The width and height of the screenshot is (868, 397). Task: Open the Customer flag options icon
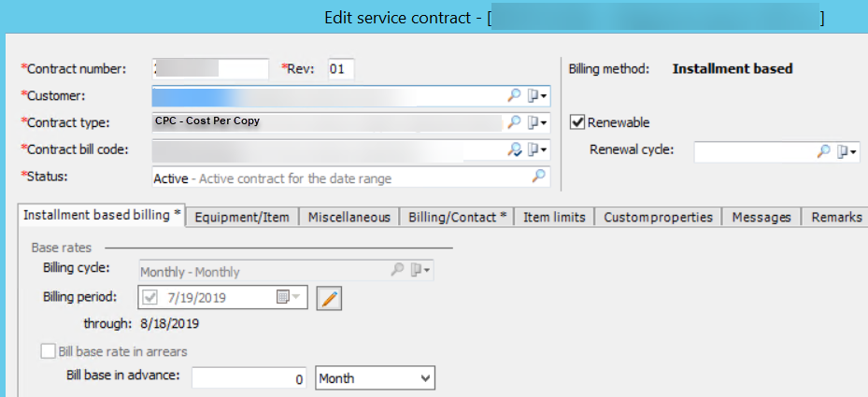536,96
